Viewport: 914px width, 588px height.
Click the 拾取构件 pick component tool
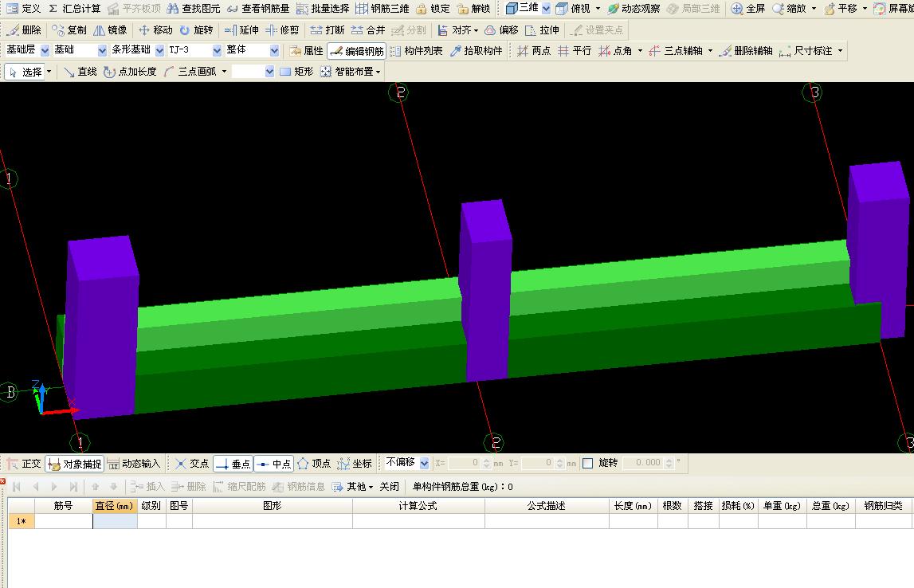point(476,51)
